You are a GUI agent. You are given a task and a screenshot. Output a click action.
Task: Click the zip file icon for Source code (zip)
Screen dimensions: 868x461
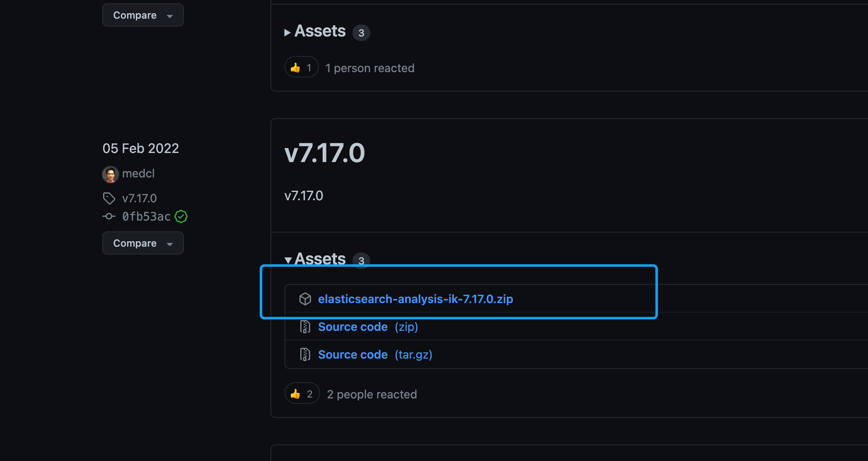(305, 327)
